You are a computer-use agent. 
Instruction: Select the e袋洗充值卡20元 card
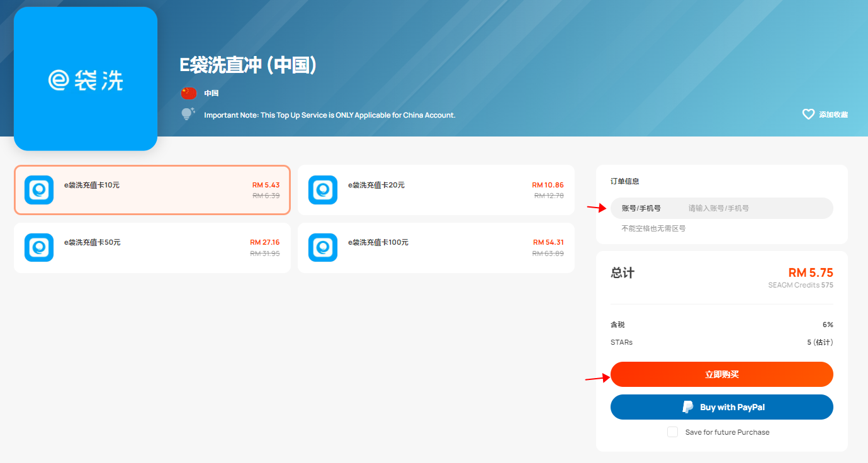[436, 190]
